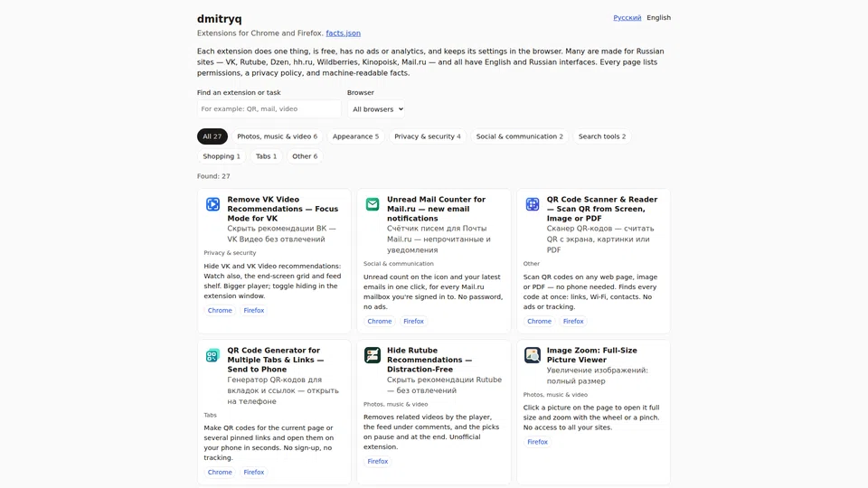This screenshot has height=488, width=868.
Task: Open QR Code Scanner & Reader title
Action: pyautogui.click(x=602, y=209)
